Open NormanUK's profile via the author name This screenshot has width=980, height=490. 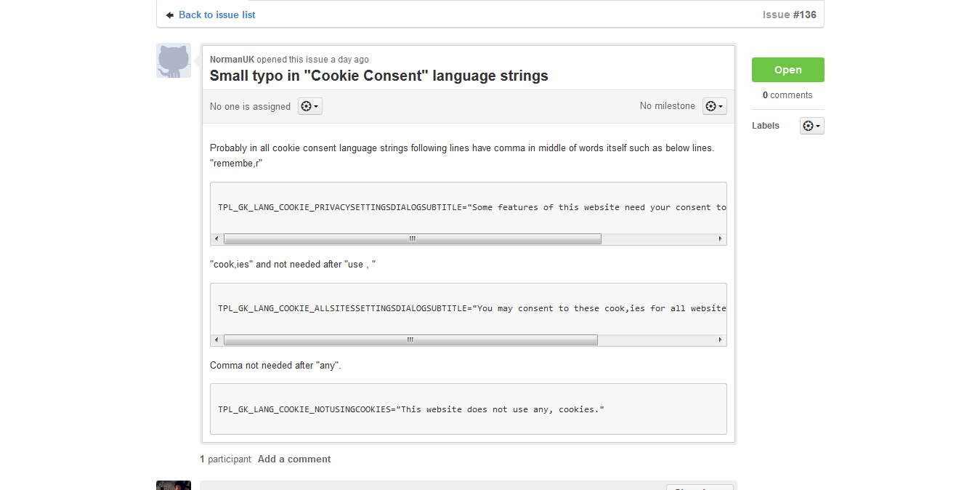point(232,60)
